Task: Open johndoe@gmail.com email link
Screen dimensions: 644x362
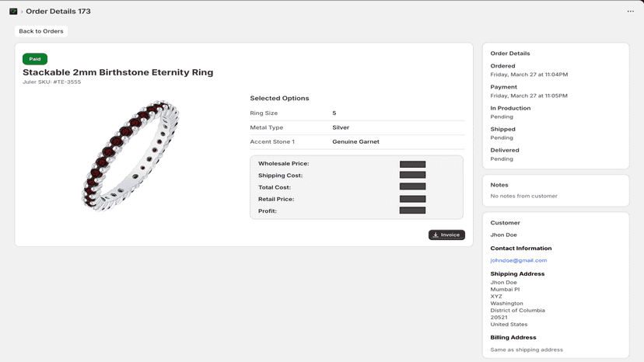Action: (518, 260)
